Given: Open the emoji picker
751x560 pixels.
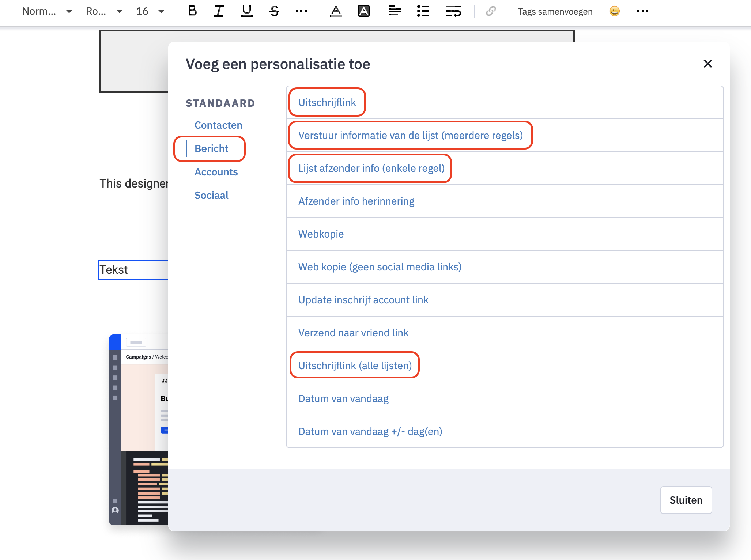Looking at the screenshot, I should (615, 11).
